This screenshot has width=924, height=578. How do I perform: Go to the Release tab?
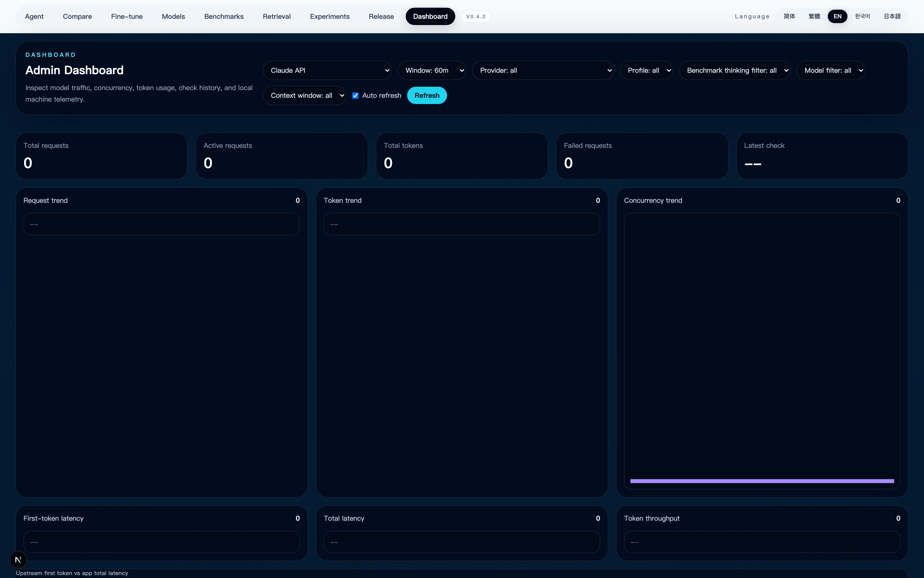(381, 16)
